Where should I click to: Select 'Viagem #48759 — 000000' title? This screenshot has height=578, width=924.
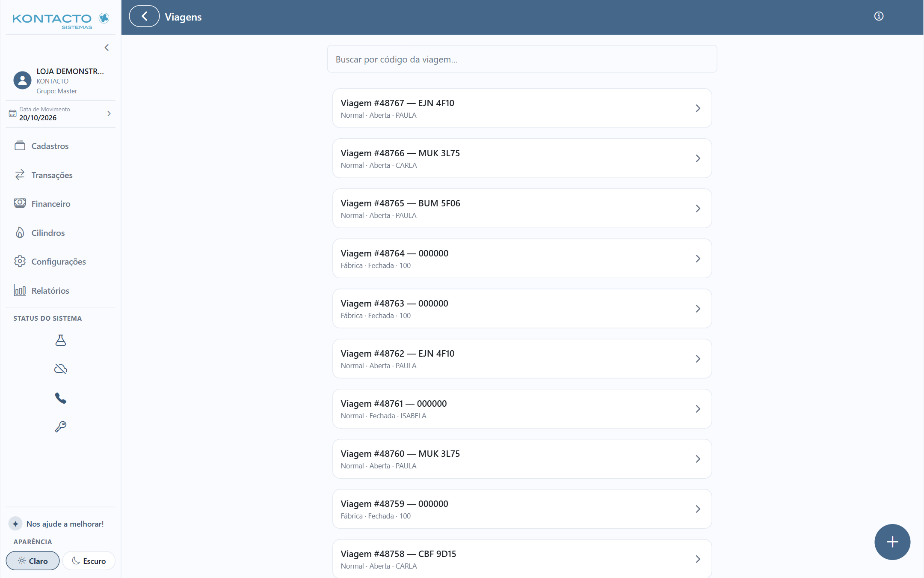(x=394, y=504)
